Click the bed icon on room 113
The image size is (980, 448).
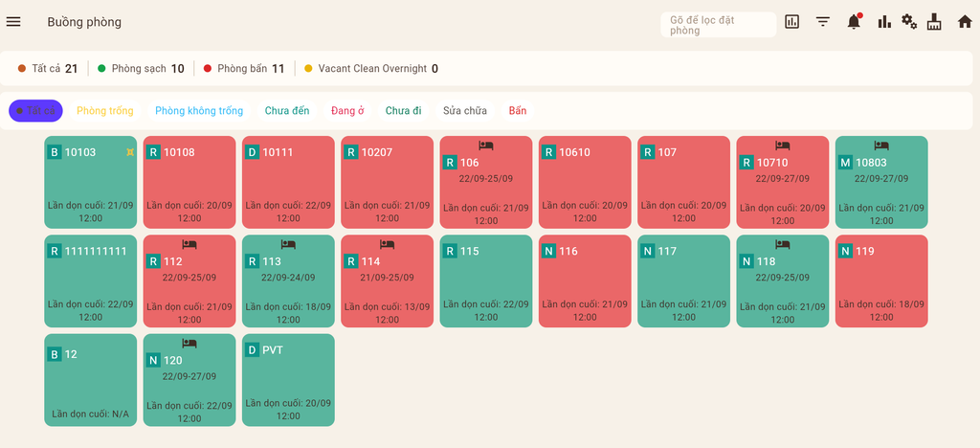point(288,244)
